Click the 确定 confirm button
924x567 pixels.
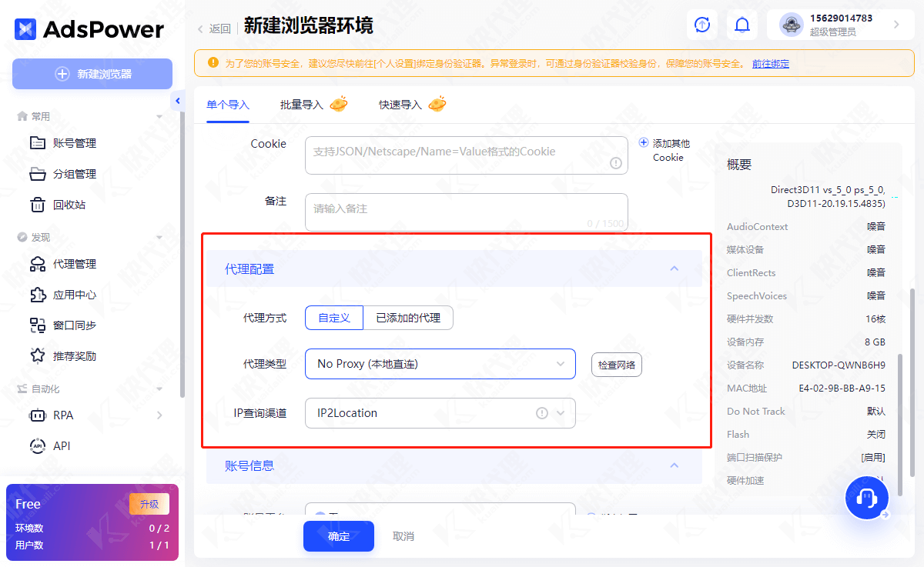click(x=338, y=536)
